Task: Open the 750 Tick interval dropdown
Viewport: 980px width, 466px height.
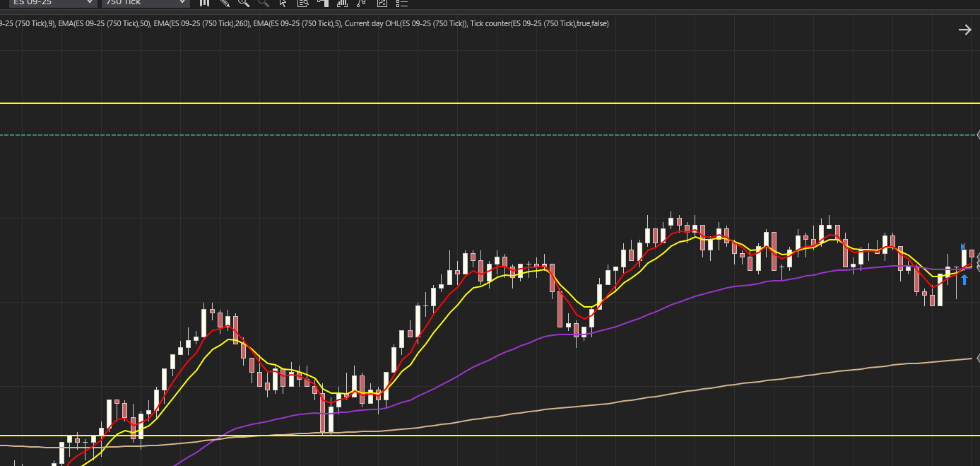Action: 146,3
